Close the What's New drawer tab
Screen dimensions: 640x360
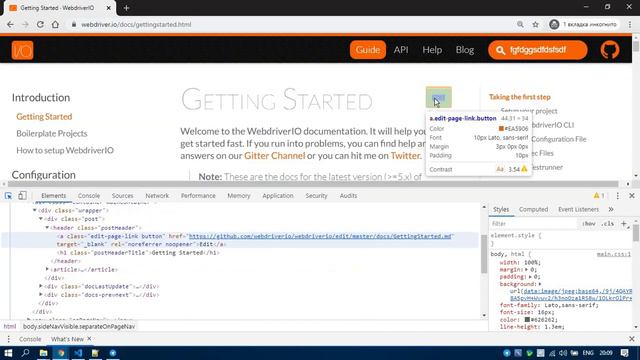pyautogui.click(x=89, y=339)
